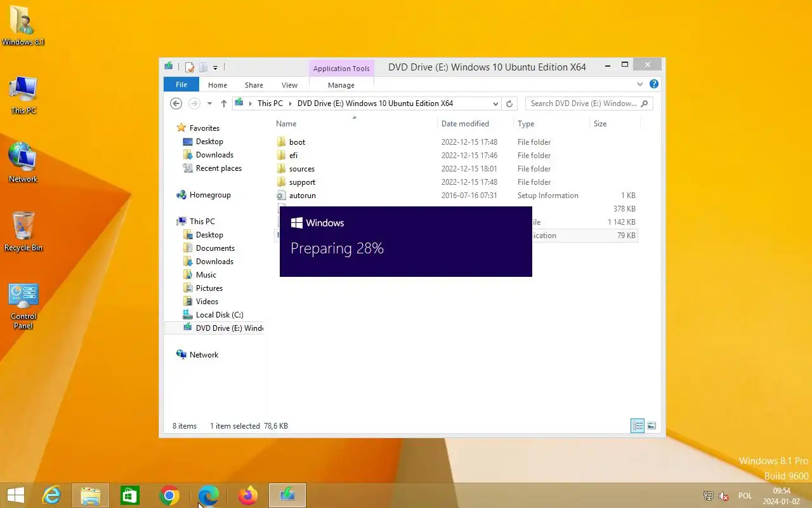Open the recent locations dropdown arrow
Image resolution: width=812 pixels, height=508 pixels.
click(209, 104)
